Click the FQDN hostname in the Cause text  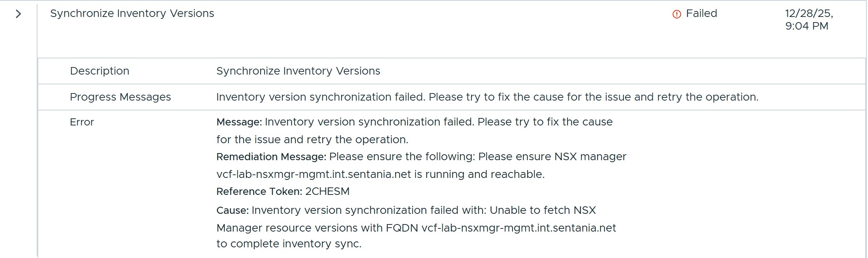point(519,228)
